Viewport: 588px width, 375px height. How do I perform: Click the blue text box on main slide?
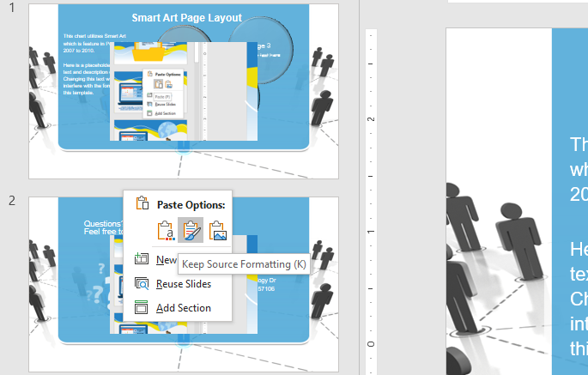(x=570, y=203)
